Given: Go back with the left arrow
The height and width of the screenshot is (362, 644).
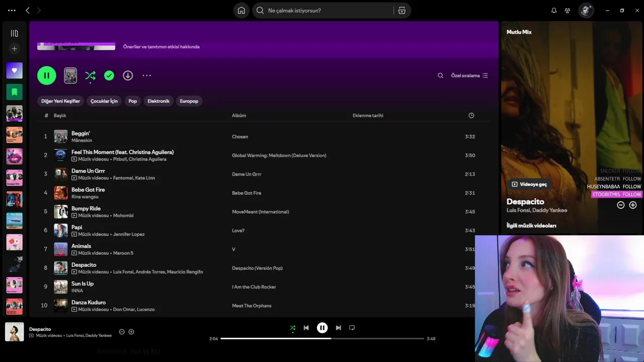Looking at the screenshot, I should pos(28,11).
